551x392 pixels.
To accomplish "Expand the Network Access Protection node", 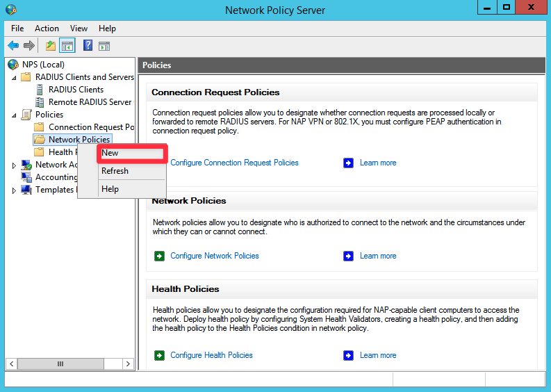I will click(14, 165).
